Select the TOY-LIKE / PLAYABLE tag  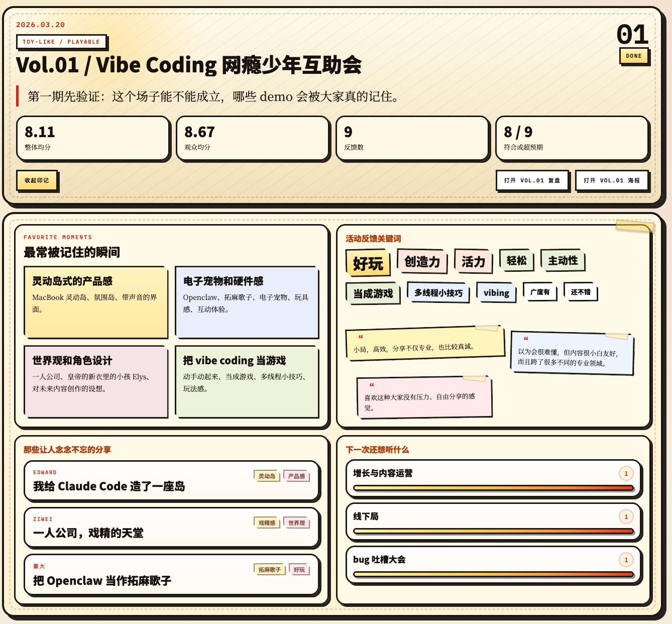point(61,42)
